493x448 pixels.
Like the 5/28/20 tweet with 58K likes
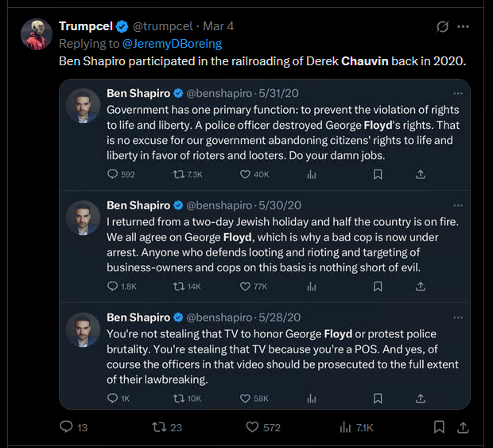245,399
